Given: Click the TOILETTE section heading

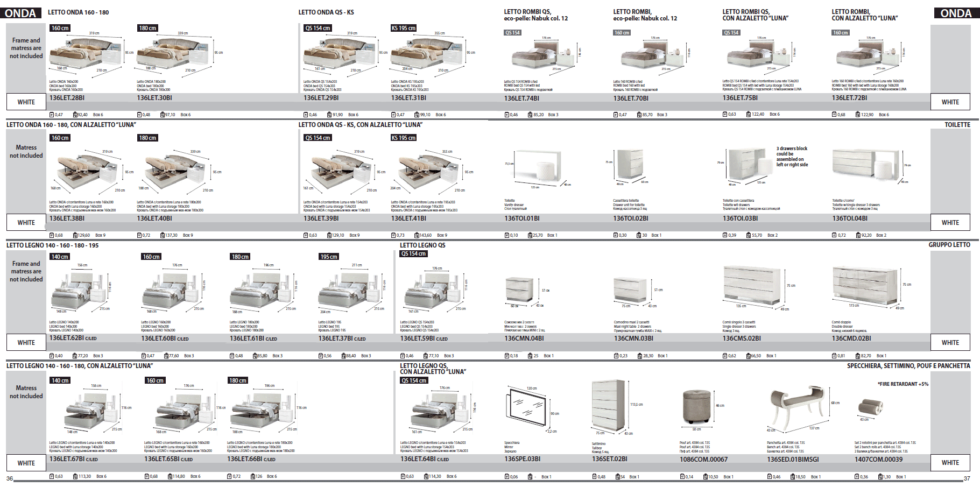Looking at the screenshot, I should (957, 124).
